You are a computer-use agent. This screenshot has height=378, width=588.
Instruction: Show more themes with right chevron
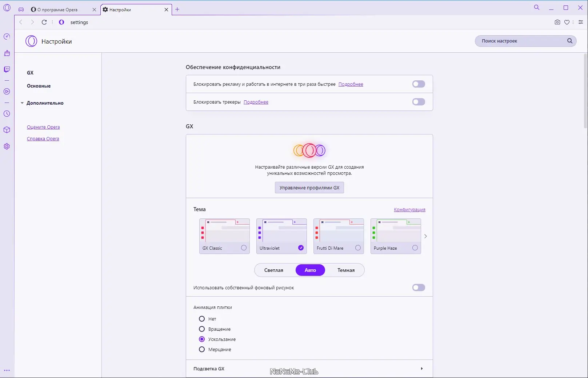(x=425, y=236)
